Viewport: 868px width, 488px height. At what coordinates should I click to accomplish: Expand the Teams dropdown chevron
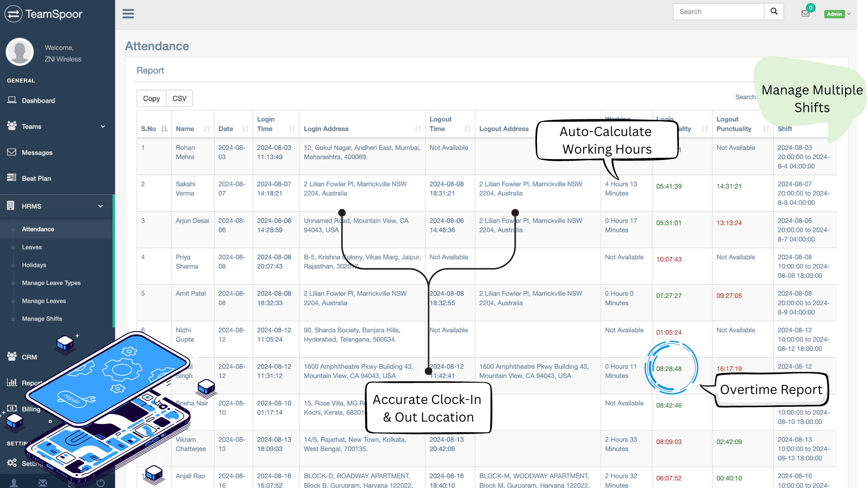click(102, 126)
